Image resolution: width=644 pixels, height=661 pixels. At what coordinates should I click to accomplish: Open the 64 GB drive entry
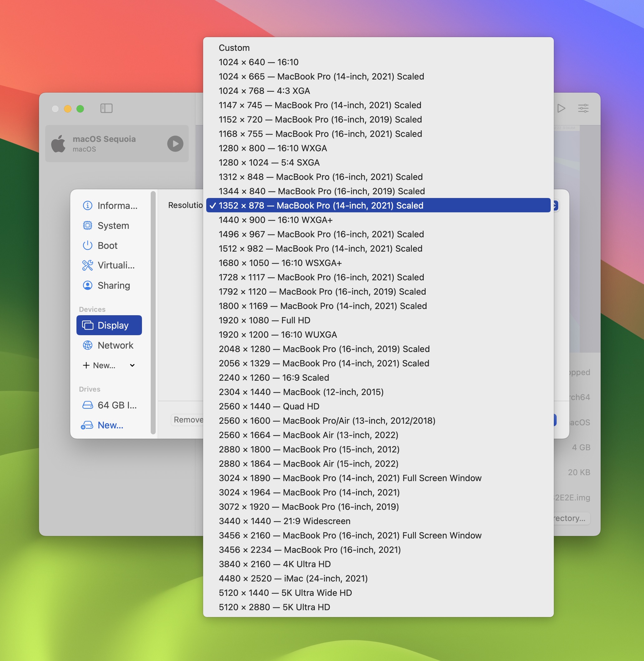(109, 405)
